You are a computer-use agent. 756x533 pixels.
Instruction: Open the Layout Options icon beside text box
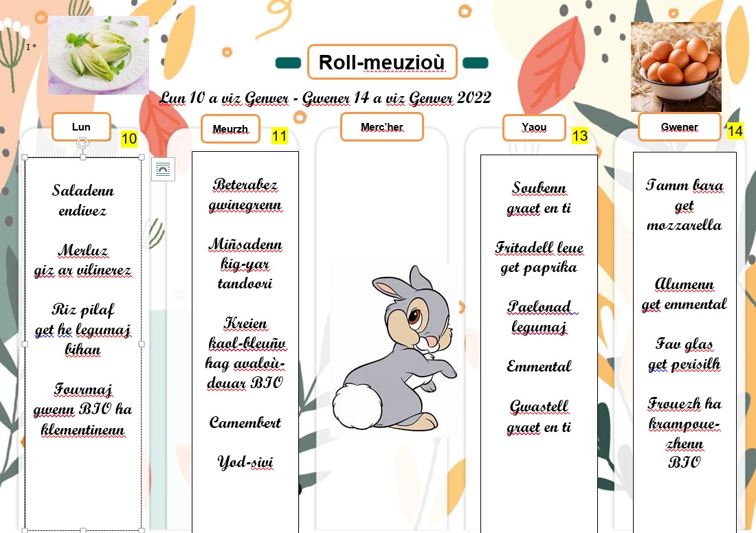tap(163, 169)
